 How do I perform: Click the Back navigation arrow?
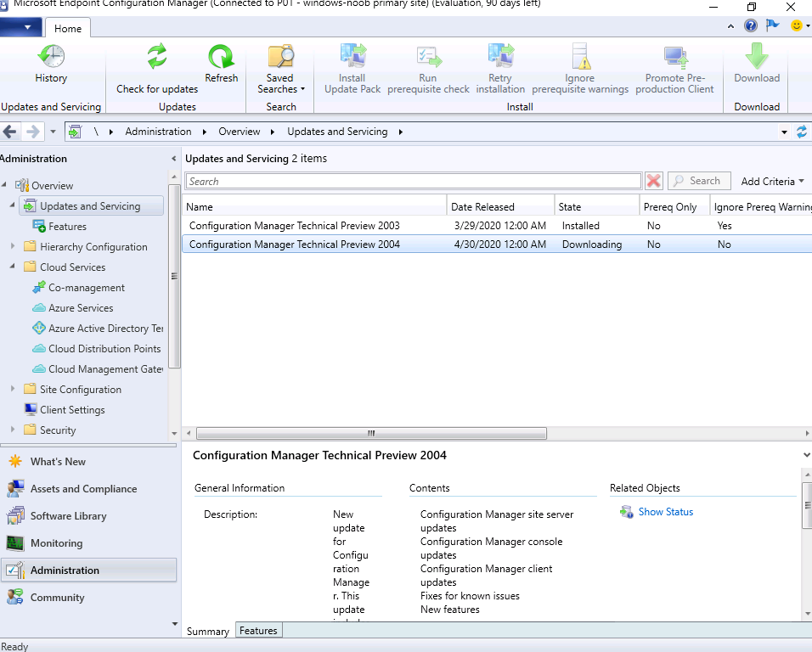coord(10,132)
